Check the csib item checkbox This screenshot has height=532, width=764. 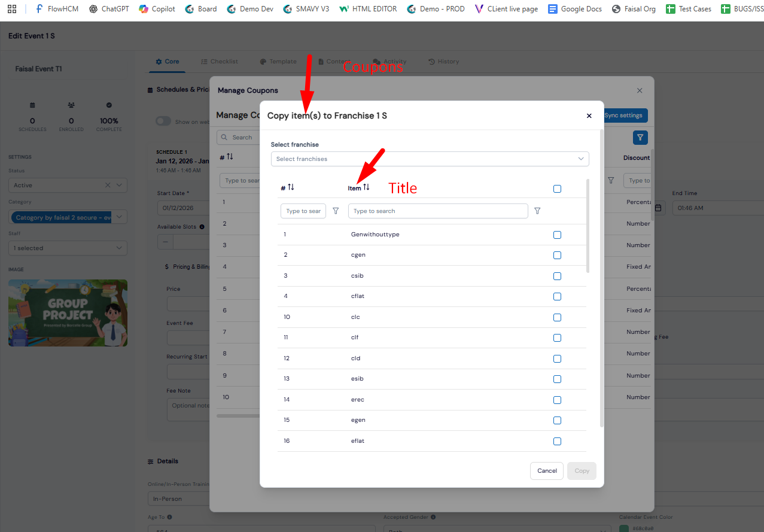tap(558, 276)
